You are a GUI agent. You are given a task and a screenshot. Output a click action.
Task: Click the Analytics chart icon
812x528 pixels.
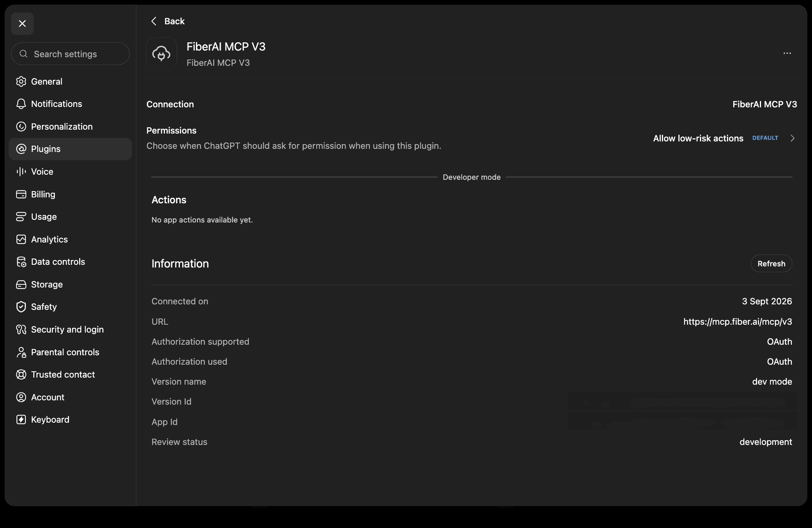(21, 239)
